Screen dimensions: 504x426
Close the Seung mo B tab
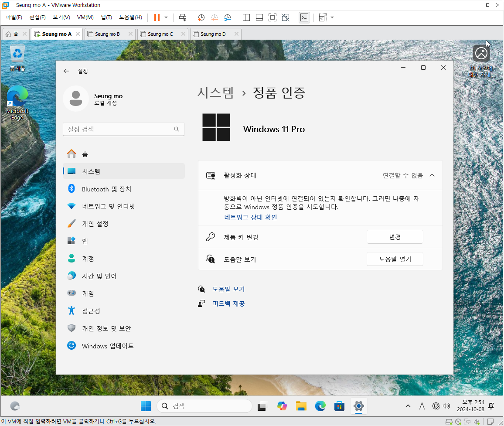[130, 34]
